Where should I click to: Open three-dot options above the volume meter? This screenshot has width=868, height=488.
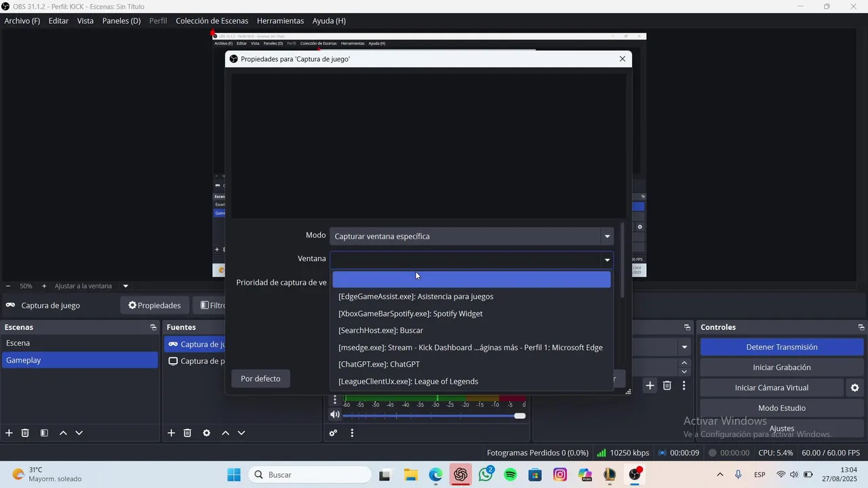[335, 400]
